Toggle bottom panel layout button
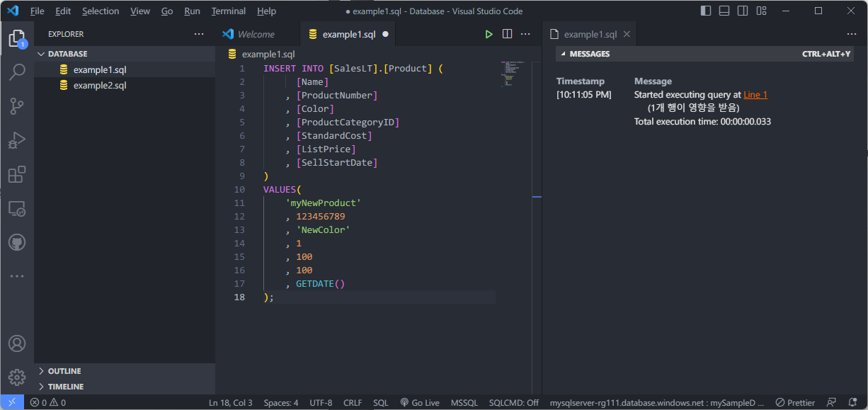This screenshot has width=868, height=410. coord(724,11)
